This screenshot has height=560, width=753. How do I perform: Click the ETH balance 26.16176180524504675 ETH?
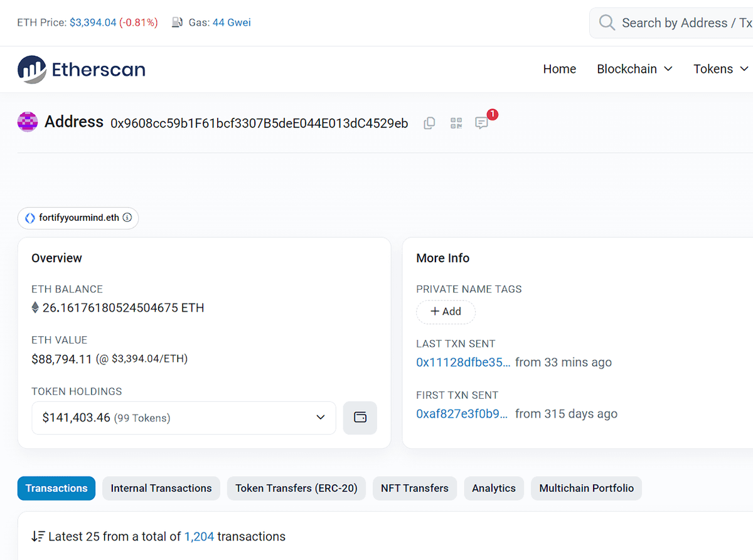[x=123, y=308]
